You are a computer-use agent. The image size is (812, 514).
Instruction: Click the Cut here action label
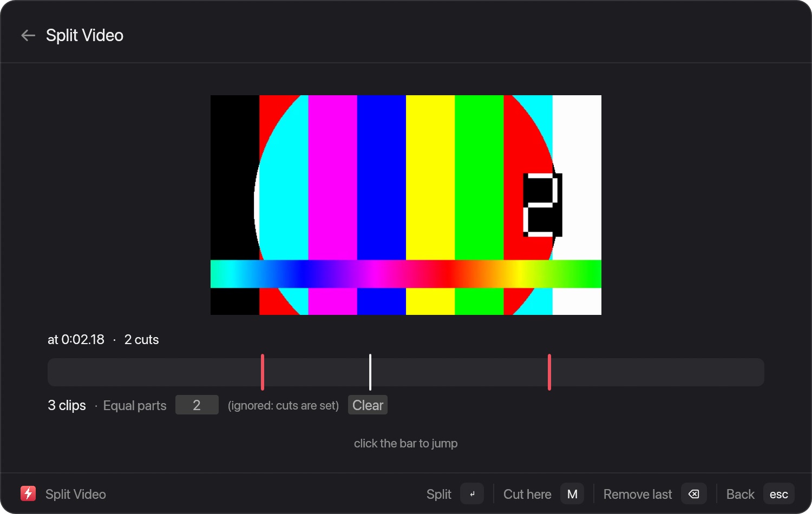click(527, 495)
